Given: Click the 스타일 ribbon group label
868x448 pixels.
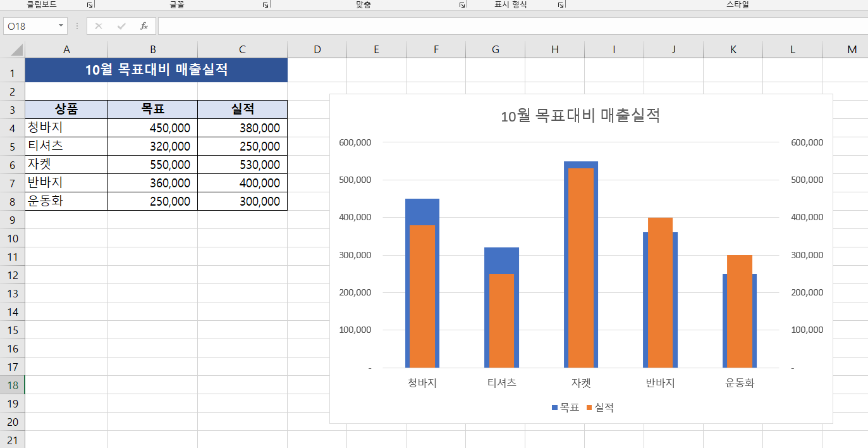Looking at the screenshot, I should coord(737,4).
